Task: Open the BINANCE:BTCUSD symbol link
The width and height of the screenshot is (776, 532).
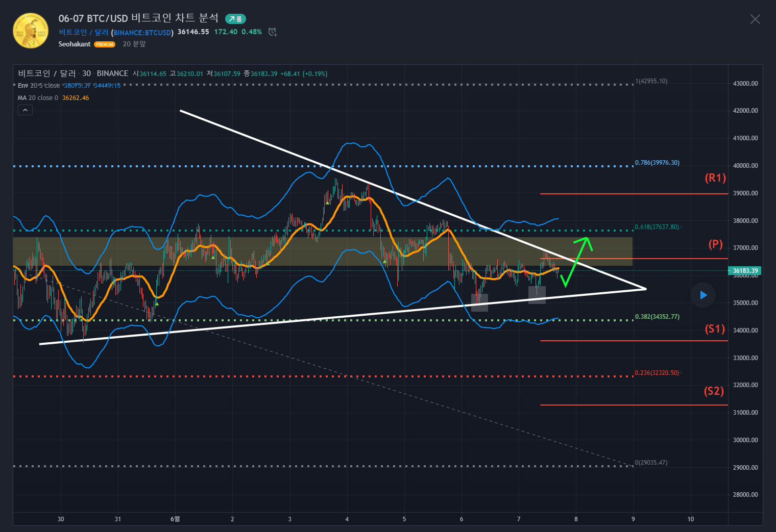Action: (x=143, y=33)
